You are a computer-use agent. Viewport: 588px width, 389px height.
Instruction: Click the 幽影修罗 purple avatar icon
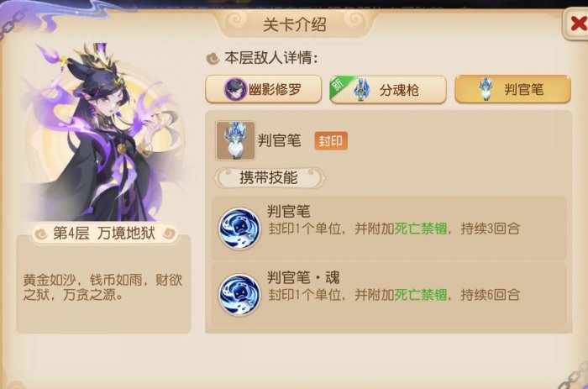click(234, 89)
